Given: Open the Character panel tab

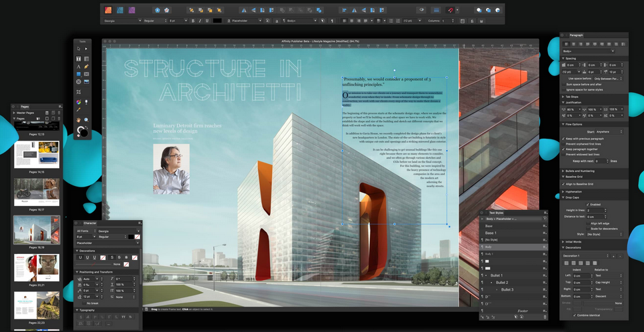Looking at the screenshot, I should tap(90, 223).
